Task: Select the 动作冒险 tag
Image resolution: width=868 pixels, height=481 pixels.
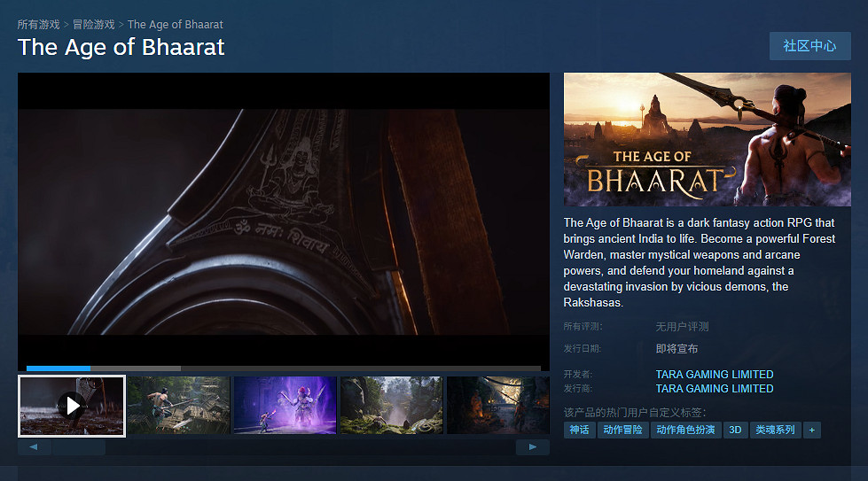Action: click(x=622, y=431)
